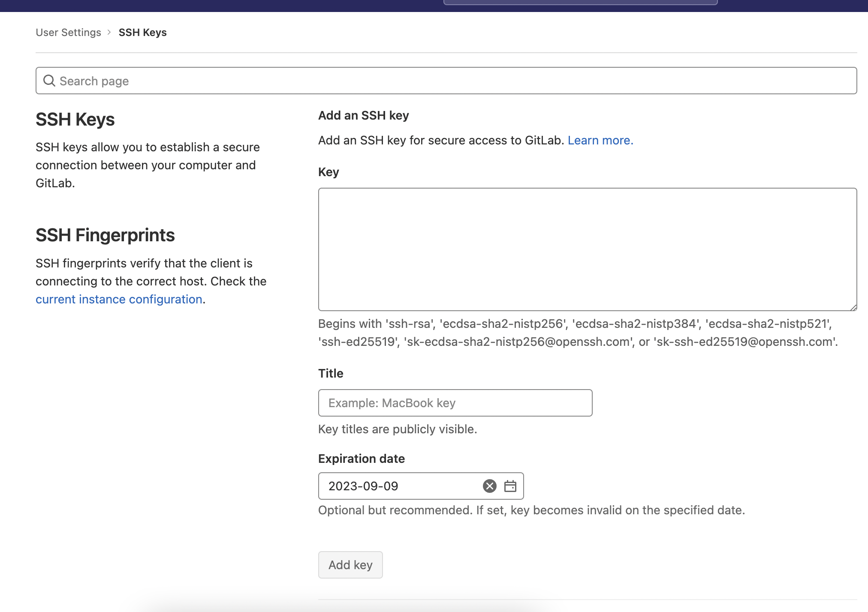The height and width of the screenshot is (612, 868).
Task: Go to User Settings breadcrumb
Action: coord(68,33)
